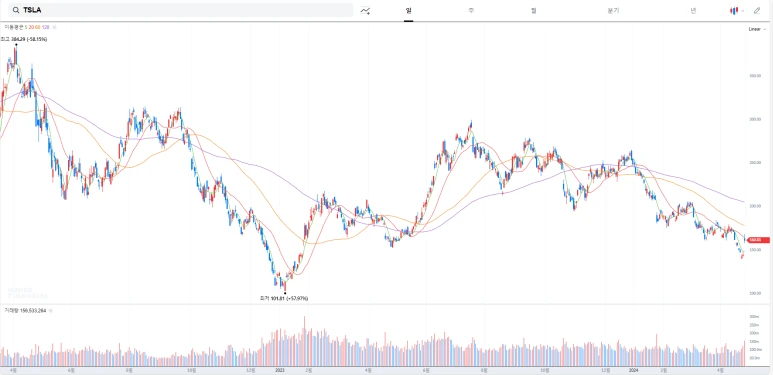Toggle the green 5-day moving average
Image resolution: width=773 pixels, height=375 pixels.
(25, 26)
